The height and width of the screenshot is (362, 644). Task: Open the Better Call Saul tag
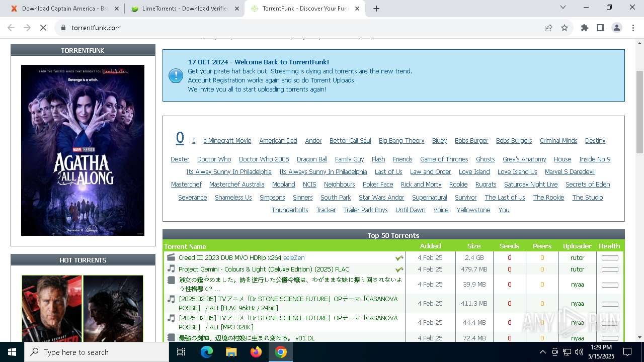350,141
